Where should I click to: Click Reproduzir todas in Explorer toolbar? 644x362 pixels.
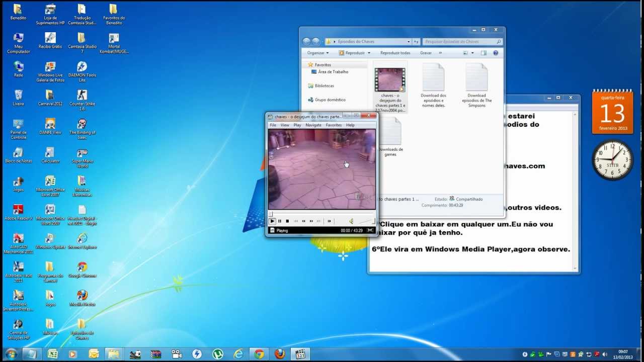pos(395,53)
